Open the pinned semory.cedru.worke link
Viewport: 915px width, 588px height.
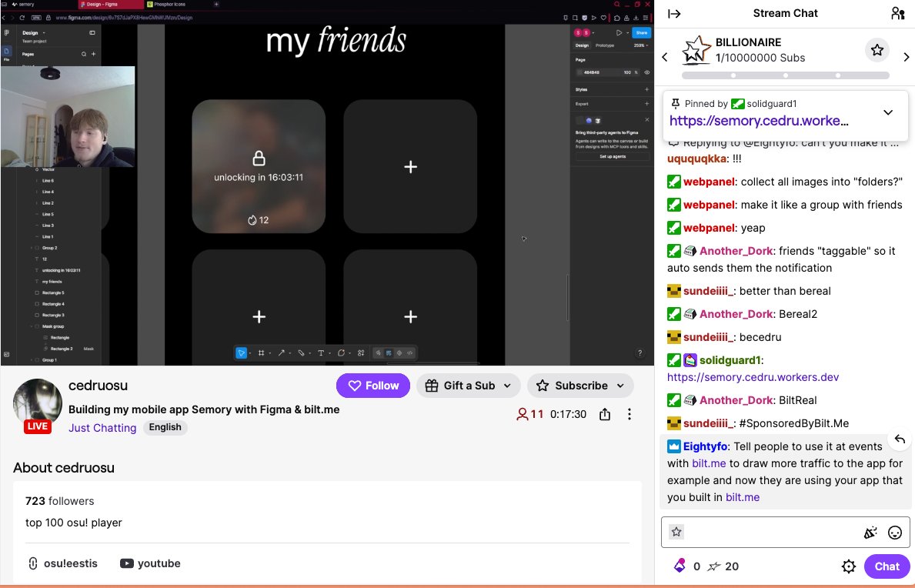(759, 121)
